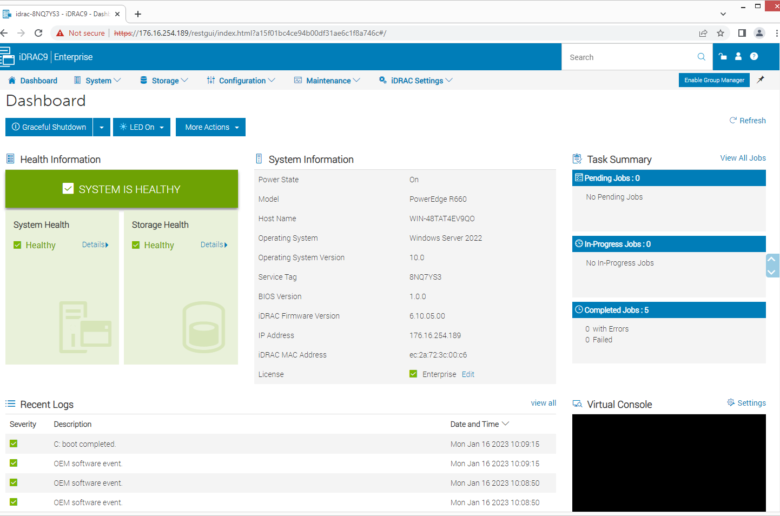Click the license Edit link
The width and height of the screenshot is (780, 516).
click(x=468, y=374)
